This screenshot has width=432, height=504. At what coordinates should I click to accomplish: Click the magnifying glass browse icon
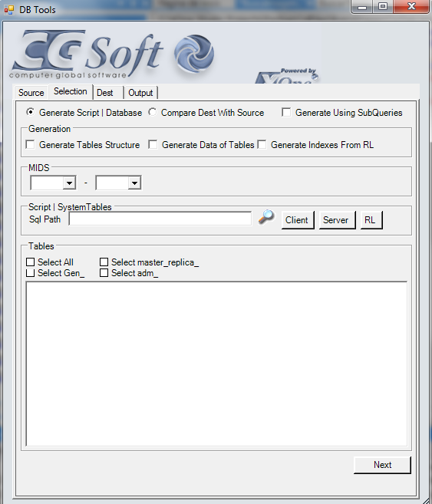266,217
